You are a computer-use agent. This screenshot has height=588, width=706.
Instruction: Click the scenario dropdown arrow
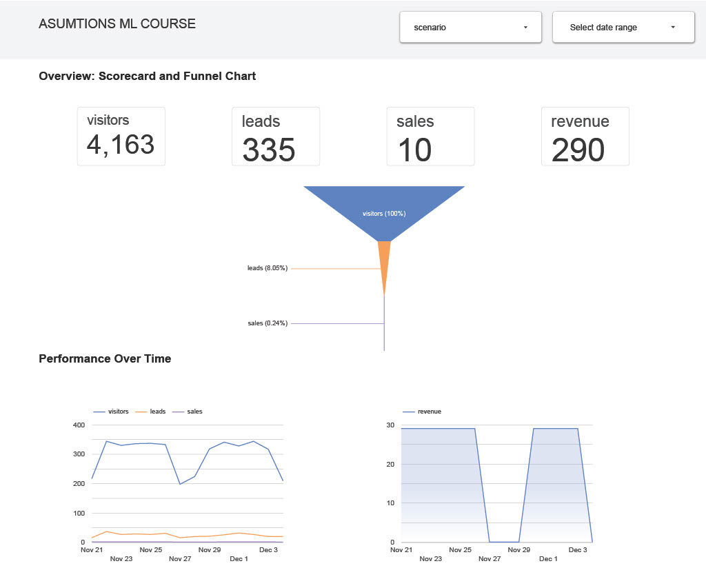coord(525,28)
